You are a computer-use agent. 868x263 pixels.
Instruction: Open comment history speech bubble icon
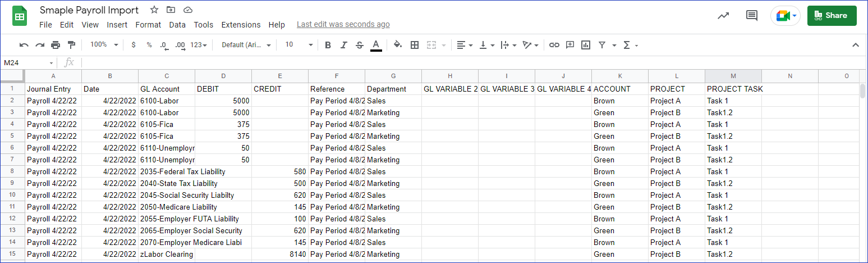tap(752, 16)
